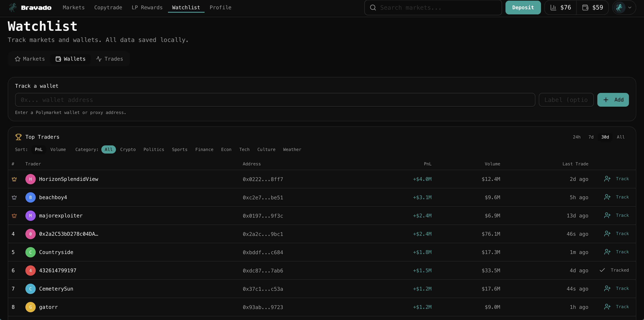
Task: Switch to the Trades tab
Action: [109, 59]
